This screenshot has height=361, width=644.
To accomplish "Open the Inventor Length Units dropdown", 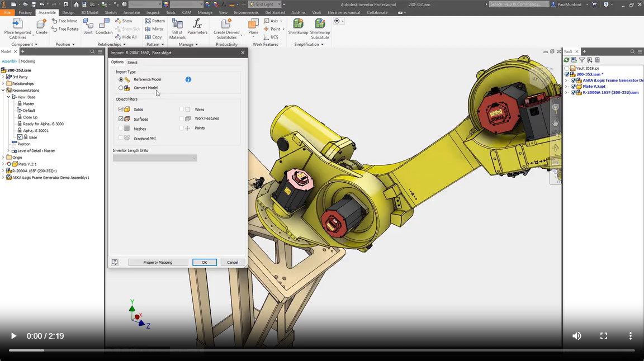I will 155,158.
